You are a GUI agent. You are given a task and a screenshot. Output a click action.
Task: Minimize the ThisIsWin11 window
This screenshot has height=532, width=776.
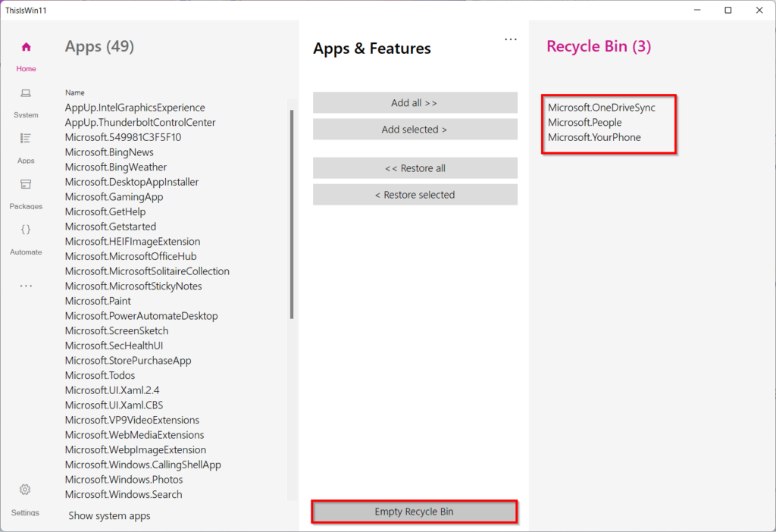(x=697, y=10)
